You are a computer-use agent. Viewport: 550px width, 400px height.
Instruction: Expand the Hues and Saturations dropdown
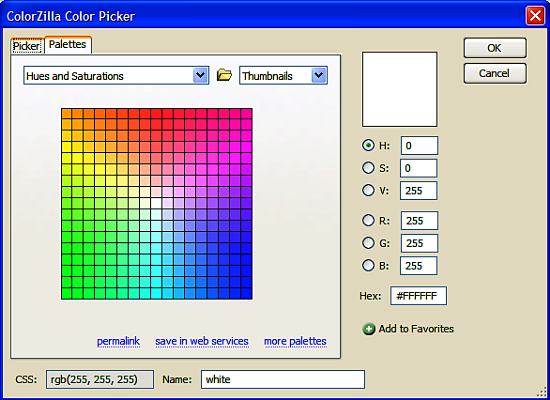(116, 75)
